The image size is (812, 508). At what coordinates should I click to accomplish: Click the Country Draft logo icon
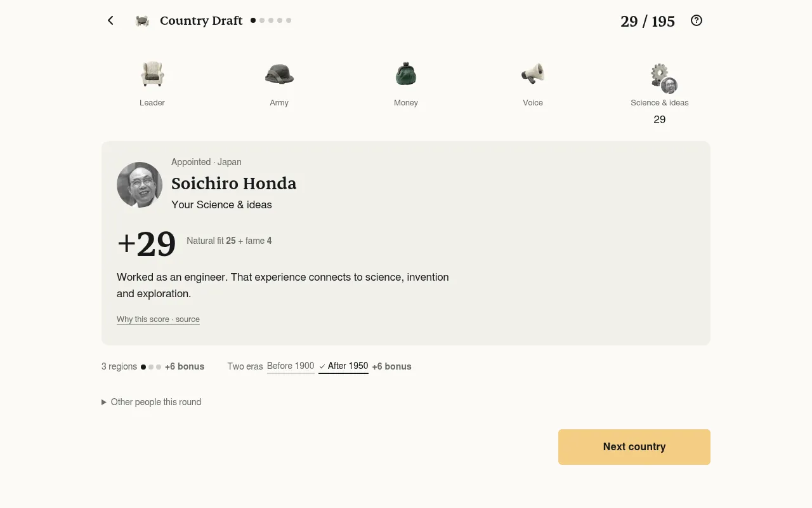pos(143,21)
